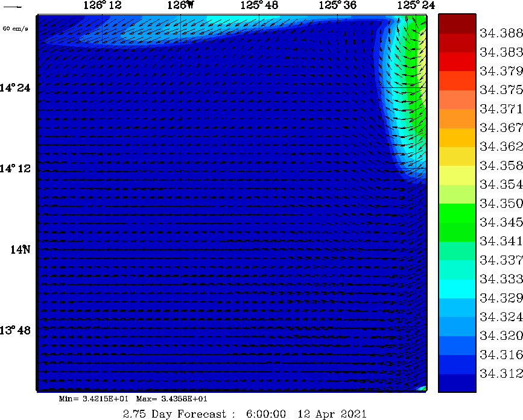Click the 13° 48 latitude label

click(x=15, y=330)
